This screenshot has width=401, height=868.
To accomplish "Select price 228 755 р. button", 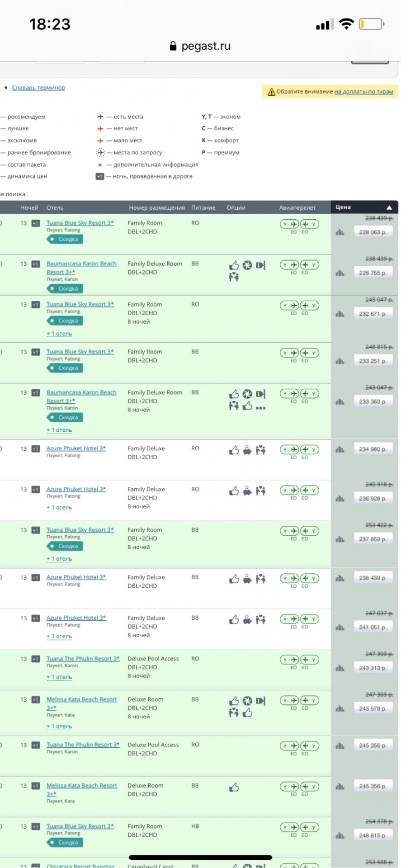I will pyautogui.click(x=373, y=273).
